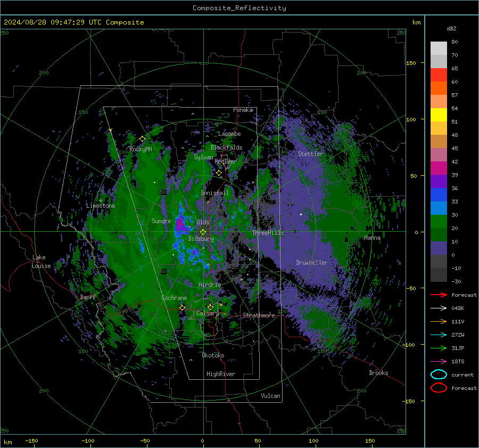This screenshot has width=479, height=448.
Task: Click the Sundre town label
Action: (x=161, y=221)
